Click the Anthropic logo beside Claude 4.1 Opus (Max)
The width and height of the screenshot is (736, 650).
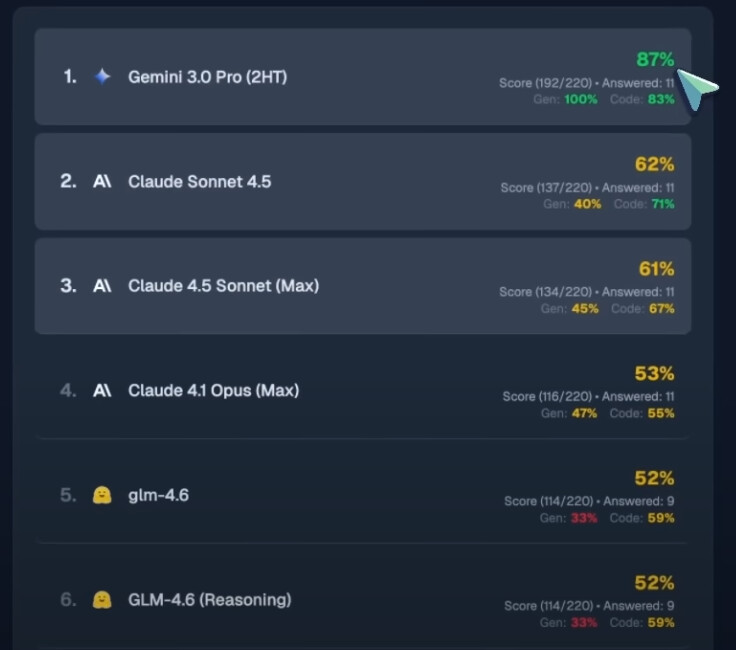point(102,390)
